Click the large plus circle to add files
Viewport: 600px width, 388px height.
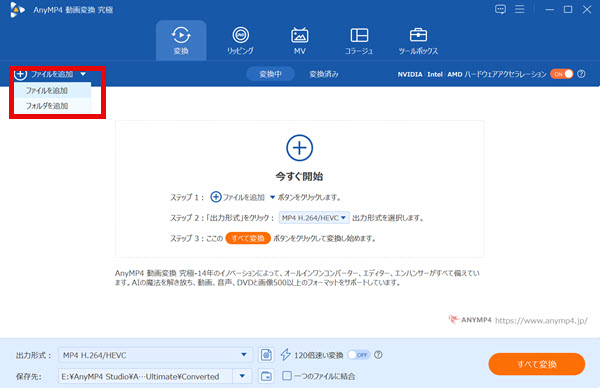click(x=300, y=148)
